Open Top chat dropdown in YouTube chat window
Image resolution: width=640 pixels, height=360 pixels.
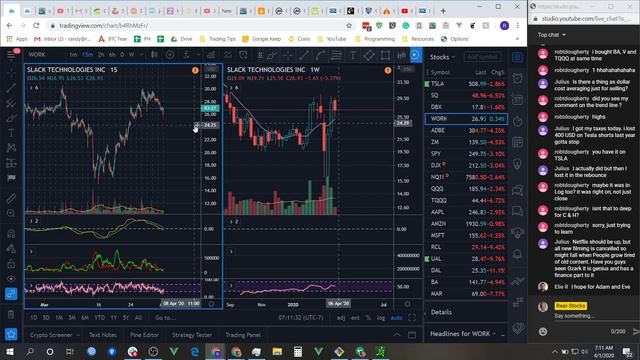tap(551, 35)
